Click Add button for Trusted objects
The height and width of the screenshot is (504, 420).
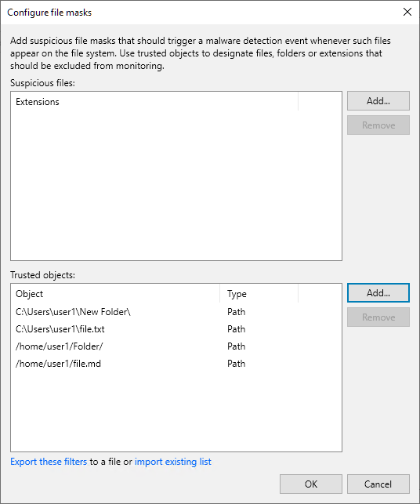click(378, 293)
